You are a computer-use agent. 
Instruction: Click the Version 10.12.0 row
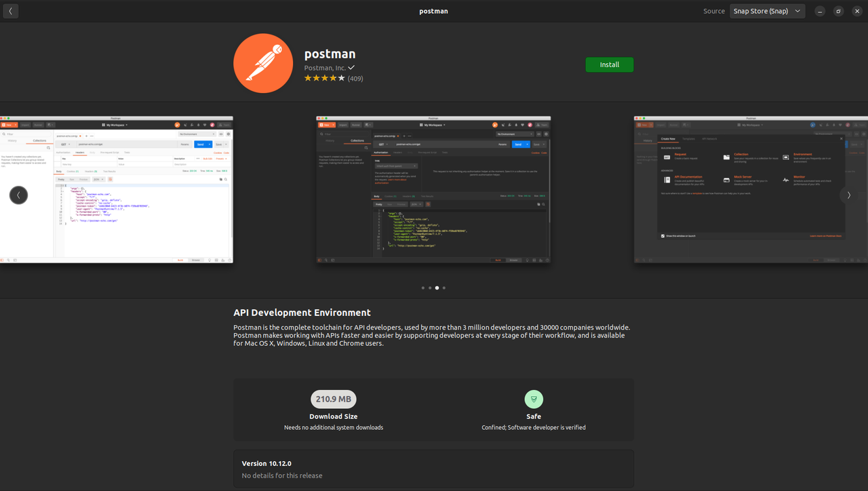[x=433, y=469]
